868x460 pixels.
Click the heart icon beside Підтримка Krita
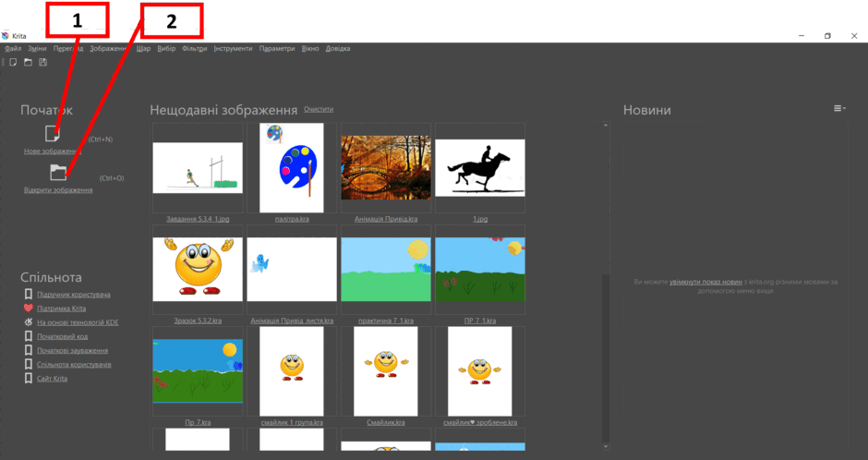29,309
